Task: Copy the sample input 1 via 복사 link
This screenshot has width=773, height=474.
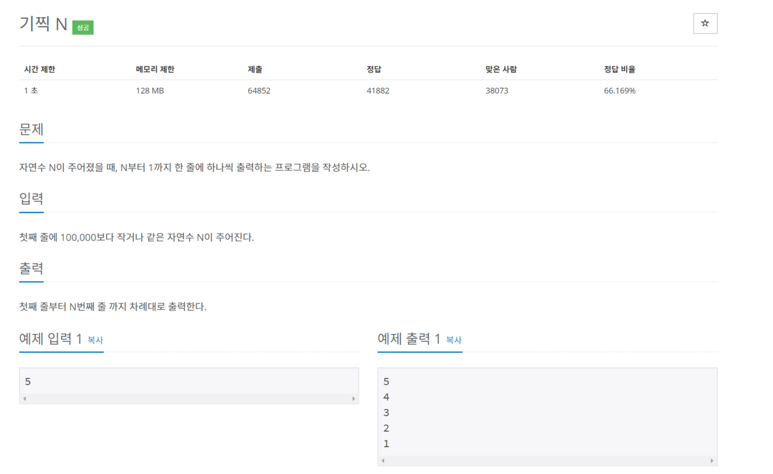Action: 95,340
